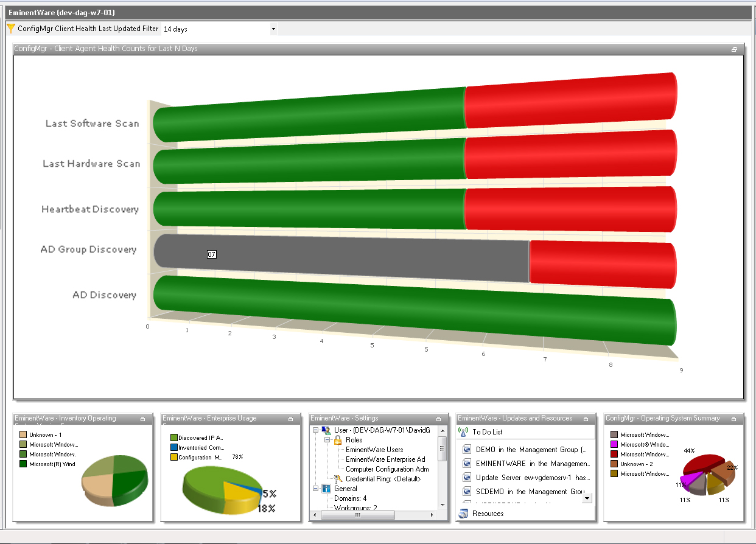Screen dimensions: 756x544
Task: Click the Resources icon
Action: [463, 514]
